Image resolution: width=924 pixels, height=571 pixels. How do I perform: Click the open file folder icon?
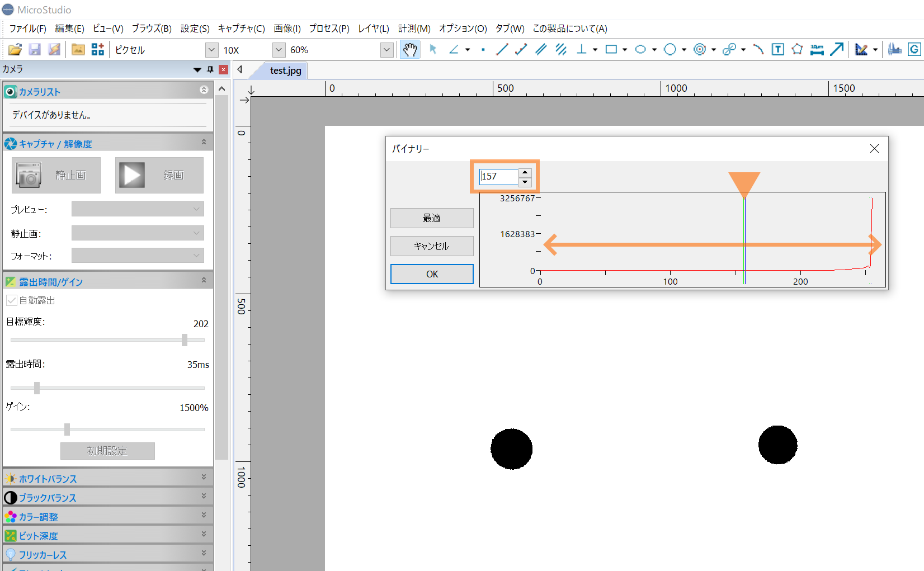click(15, 50)
